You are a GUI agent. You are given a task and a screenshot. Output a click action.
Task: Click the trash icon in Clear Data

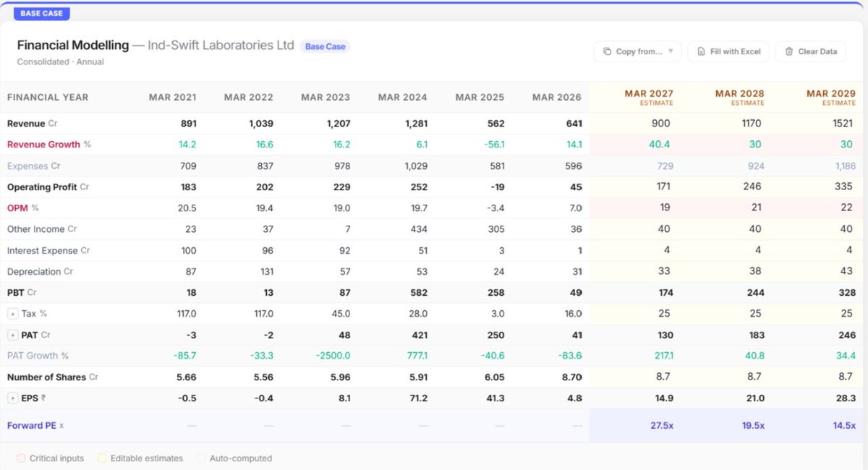[789, 51]
